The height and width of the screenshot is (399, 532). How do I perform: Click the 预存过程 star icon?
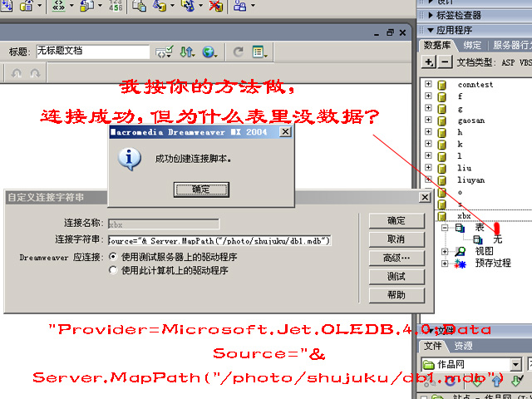(460, 264)
